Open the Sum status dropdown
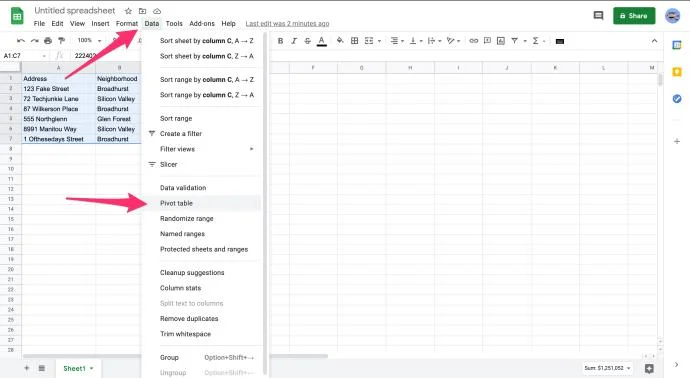The image size is (690, 378). 607,368
